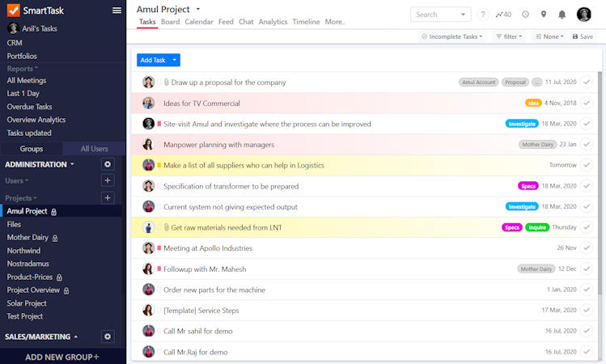Mark 'Make a list of all suppliers' complete

tap(587, 165)
